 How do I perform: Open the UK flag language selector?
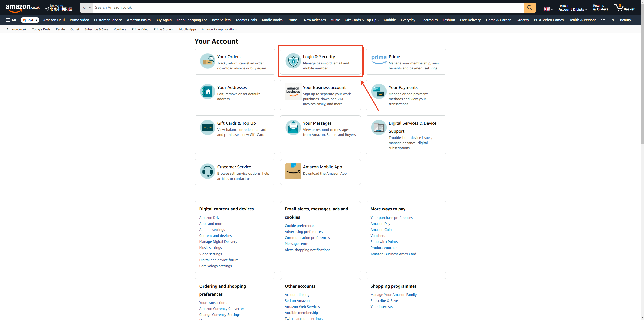[548, 9]
